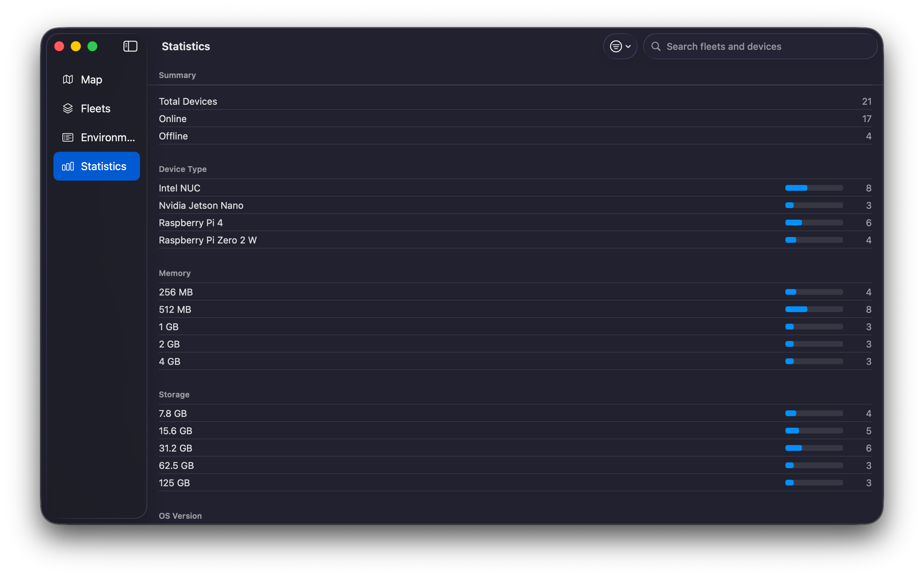Click the Total Devices value 21
This screenshot has width=924, height=578.
click(x=867, y=101)
